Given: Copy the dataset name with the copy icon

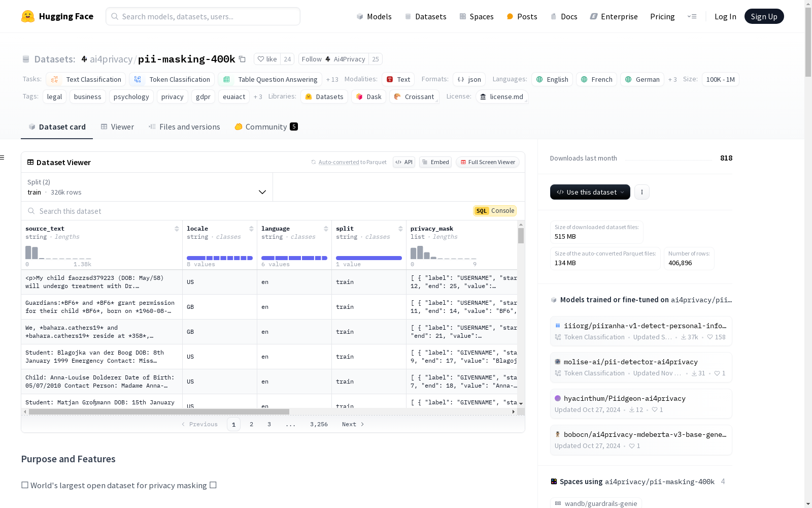Looking at the screenshot, I should click(x=243, y=59).
